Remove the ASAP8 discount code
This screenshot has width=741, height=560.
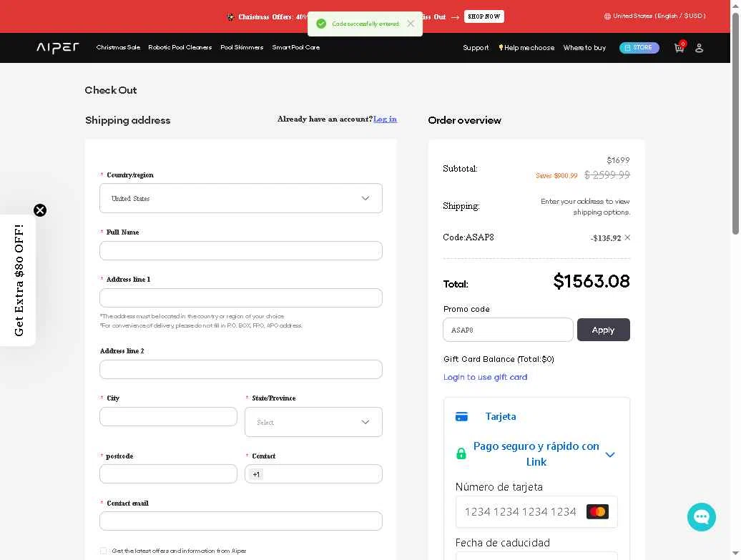[627, 237]
